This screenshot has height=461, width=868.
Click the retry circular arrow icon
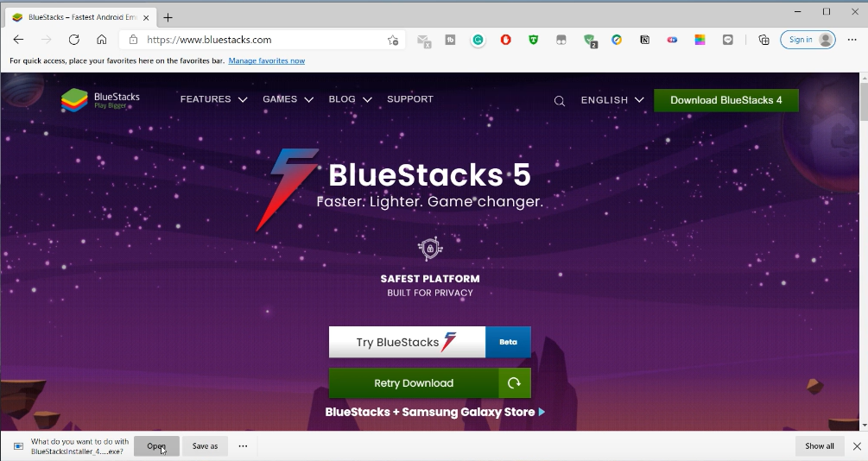514,383
